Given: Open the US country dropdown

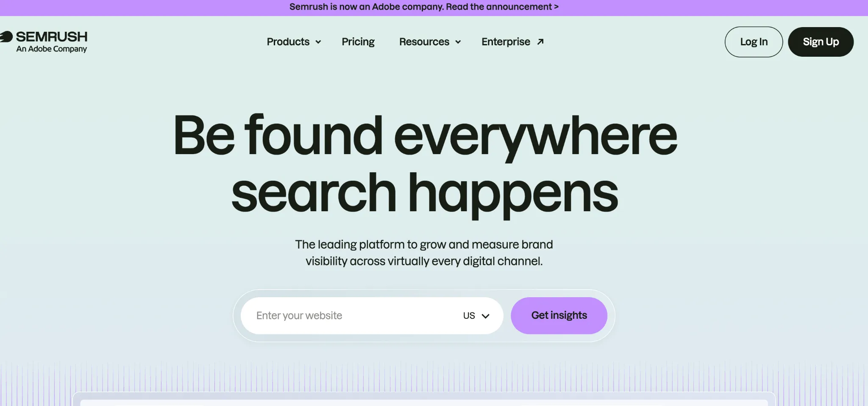Looking at the screenshot, I should (x=476, y=316).
